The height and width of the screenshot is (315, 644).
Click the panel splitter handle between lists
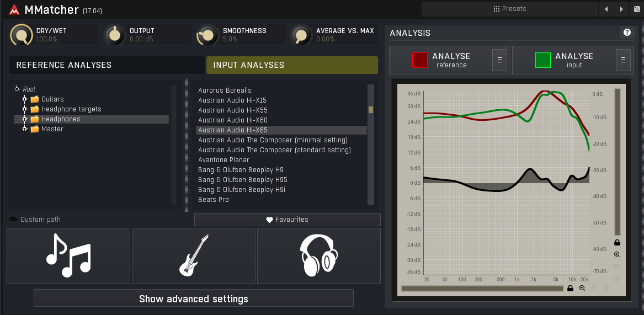(x=187, y=144)
